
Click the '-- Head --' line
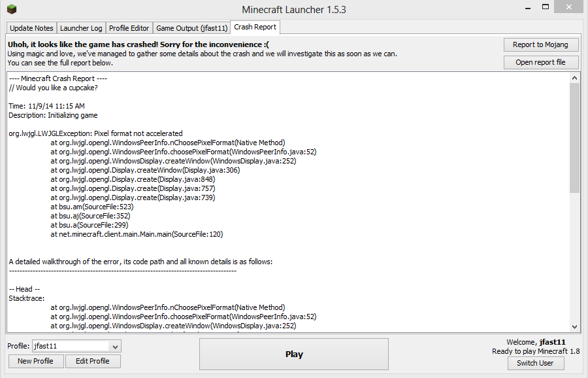point(24,290)
